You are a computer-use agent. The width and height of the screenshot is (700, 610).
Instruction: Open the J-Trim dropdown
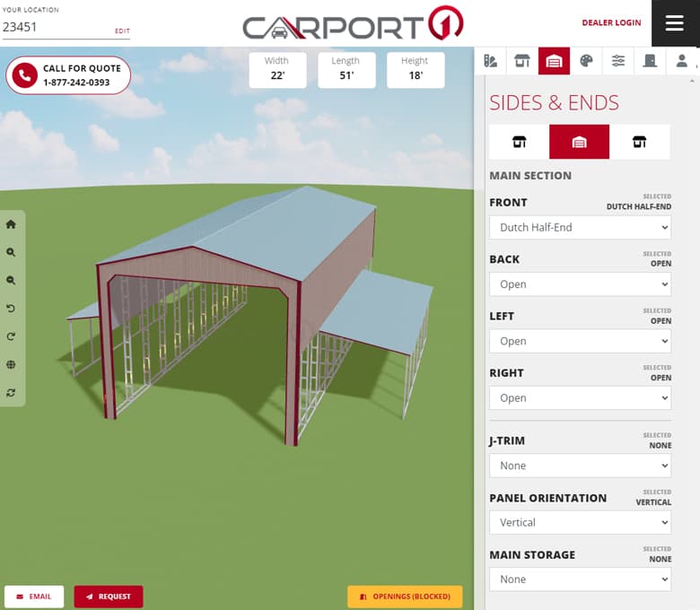click(580, 466)
